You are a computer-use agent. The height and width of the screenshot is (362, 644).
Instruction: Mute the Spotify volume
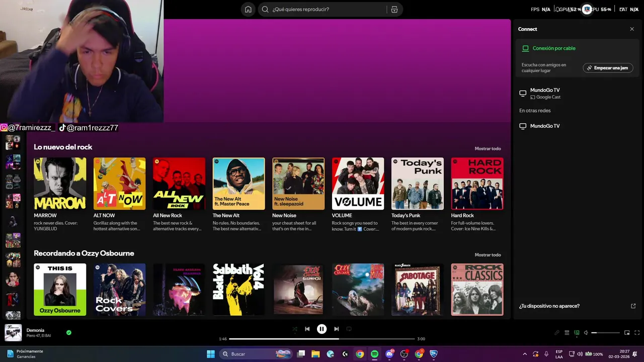point(586,332)
